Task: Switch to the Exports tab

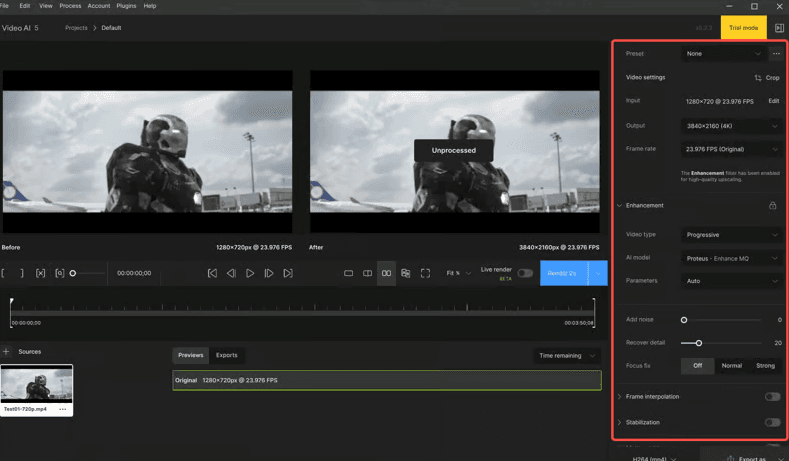Action: tap(226, 355)
